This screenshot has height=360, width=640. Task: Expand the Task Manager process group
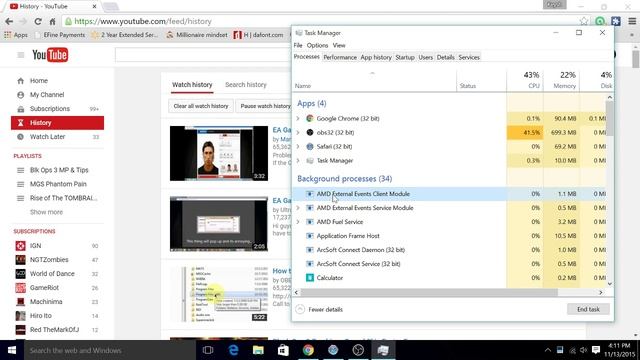click(298, 160)
